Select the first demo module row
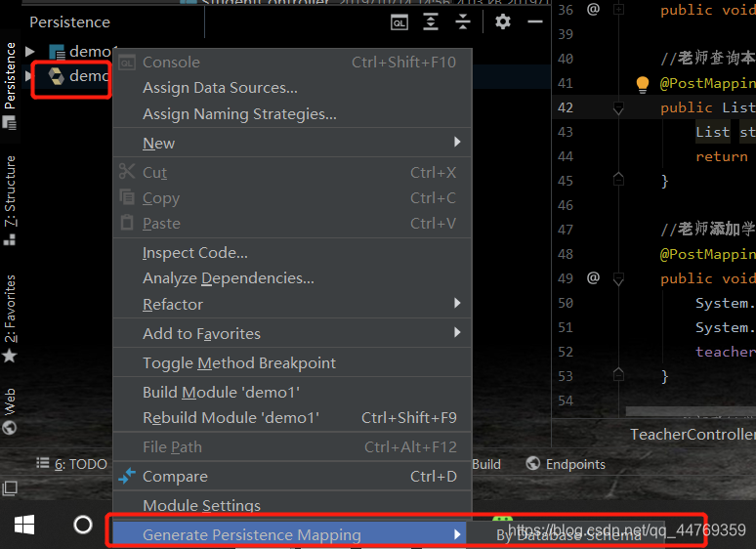The width and height of the screenshot is (756, 549). click(x=90, y=51)
